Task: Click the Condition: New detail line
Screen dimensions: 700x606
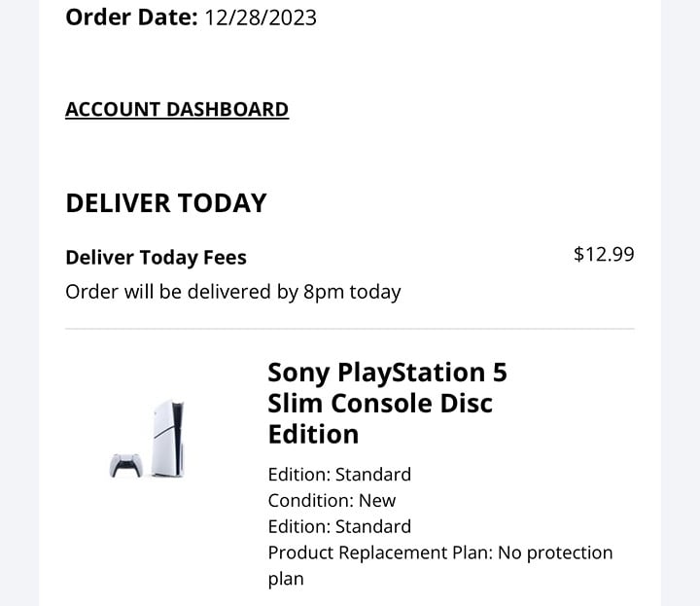Action: coord(332,500)
